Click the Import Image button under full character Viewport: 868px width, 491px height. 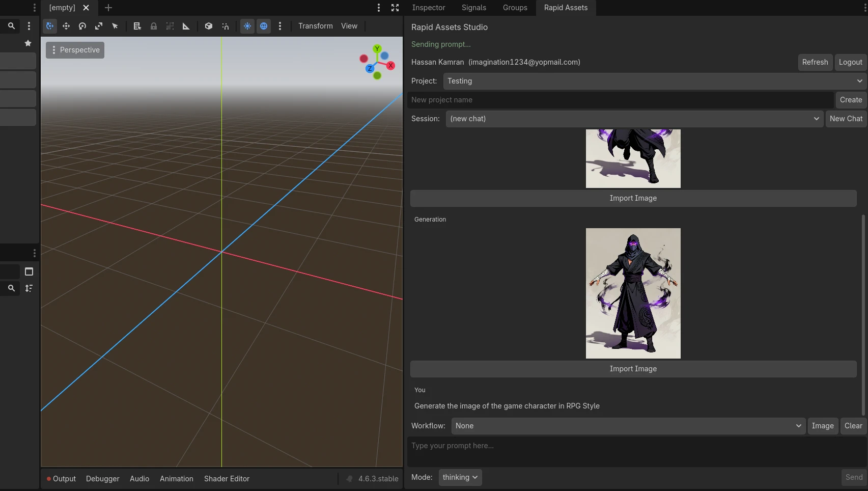(x=633, y=369)
